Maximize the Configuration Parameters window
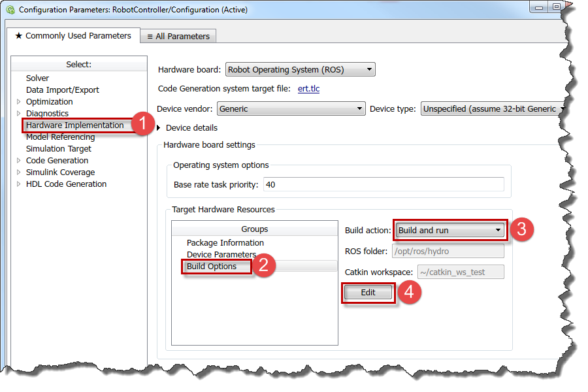 [x=556, y=7]
